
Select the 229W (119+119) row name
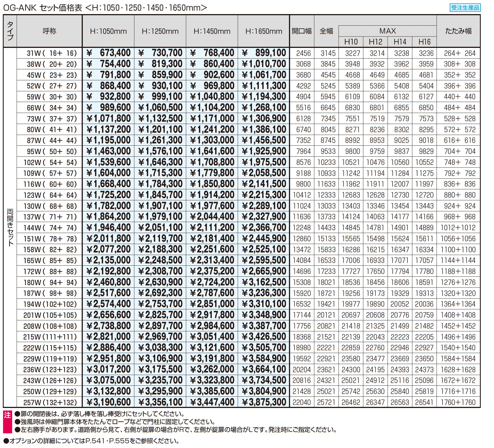(x=50, y=359)
